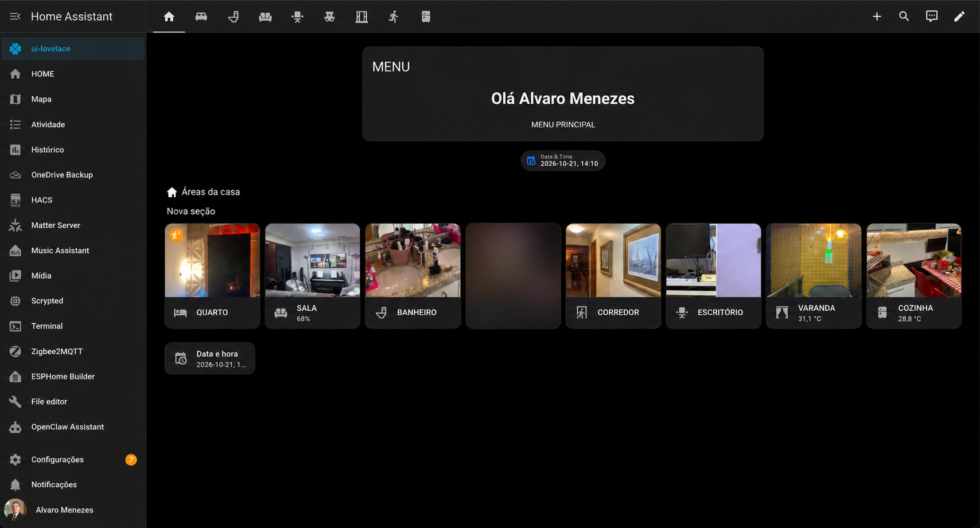Open Mapa in the sidebar
This screenshot has width=980, height=528.
[73, 99]
